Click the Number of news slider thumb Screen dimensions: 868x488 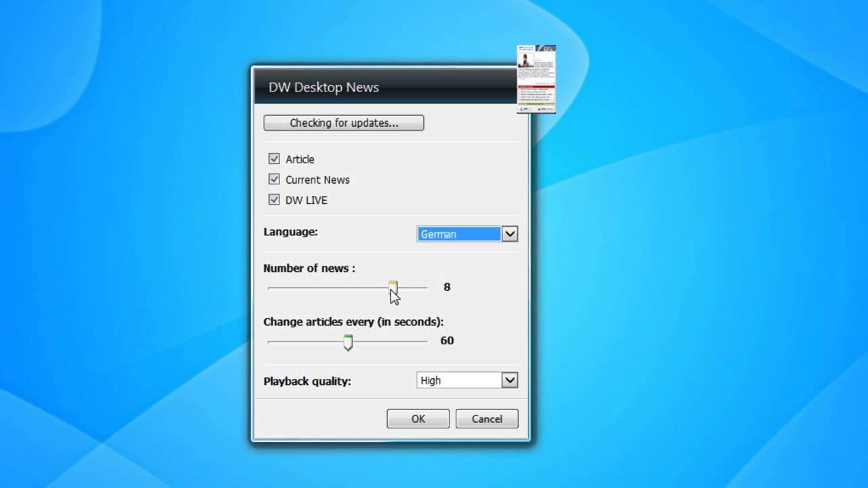pyautogui.click(x=393, y=287)
